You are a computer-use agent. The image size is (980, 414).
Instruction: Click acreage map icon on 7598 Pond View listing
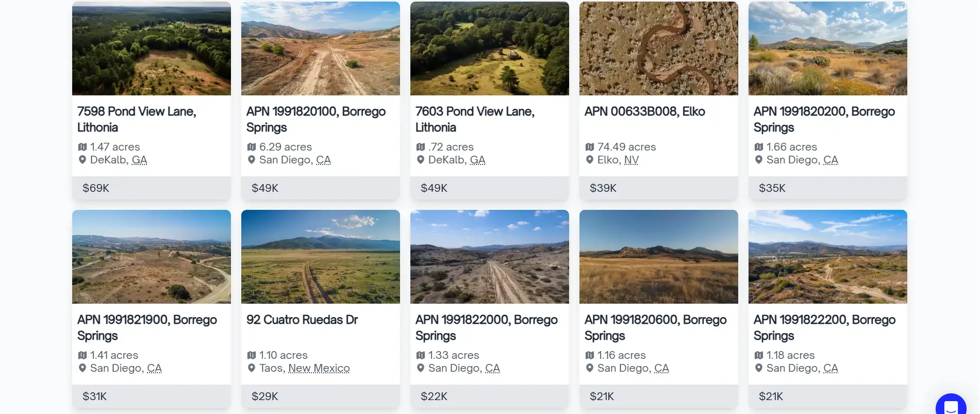click(x=82, y=147)
